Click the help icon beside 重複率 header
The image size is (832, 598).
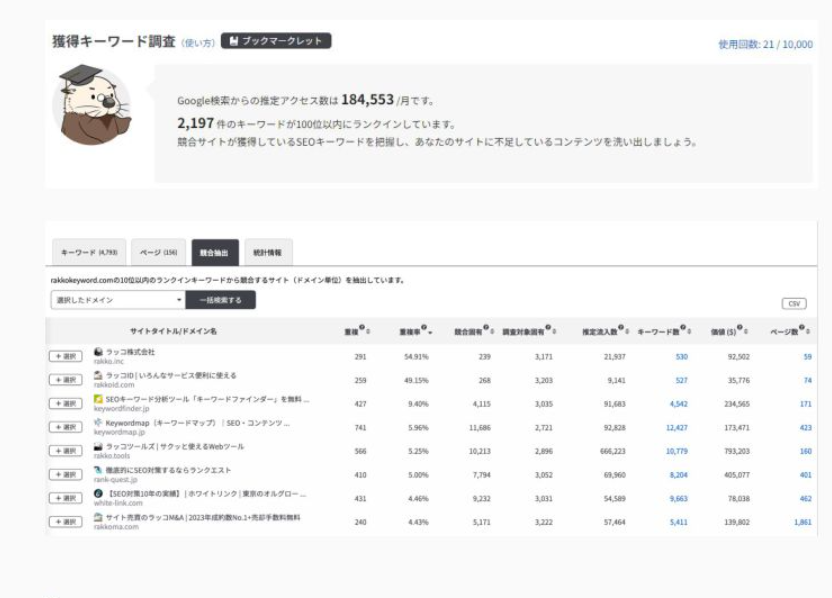424,327
